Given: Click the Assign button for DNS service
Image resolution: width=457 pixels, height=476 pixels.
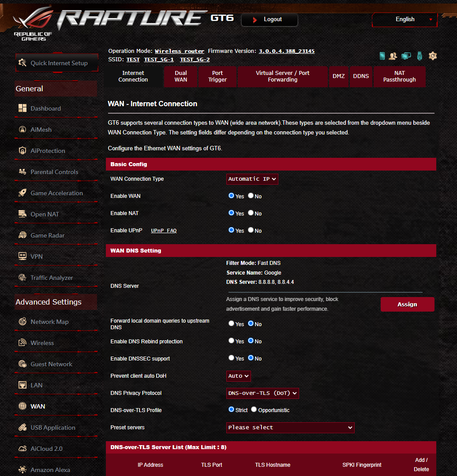Looking at the screenshot, I should tap(407, 304).
